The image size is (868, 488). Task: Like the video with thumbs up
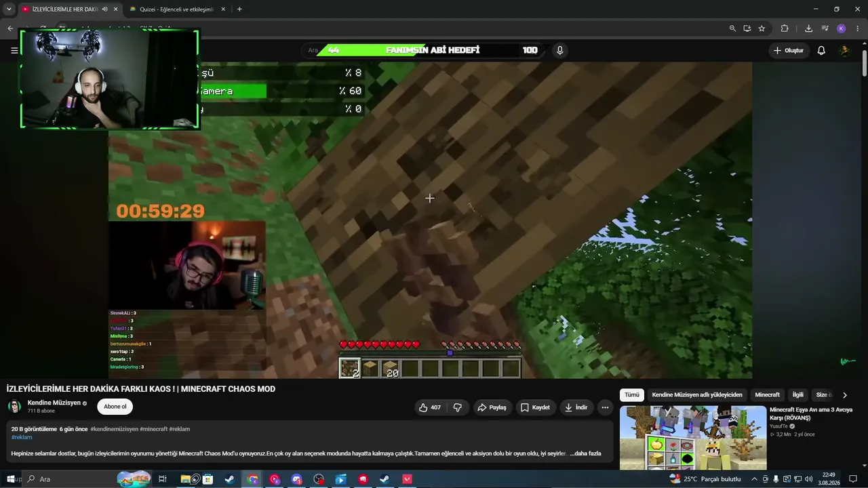click(429, 407)
